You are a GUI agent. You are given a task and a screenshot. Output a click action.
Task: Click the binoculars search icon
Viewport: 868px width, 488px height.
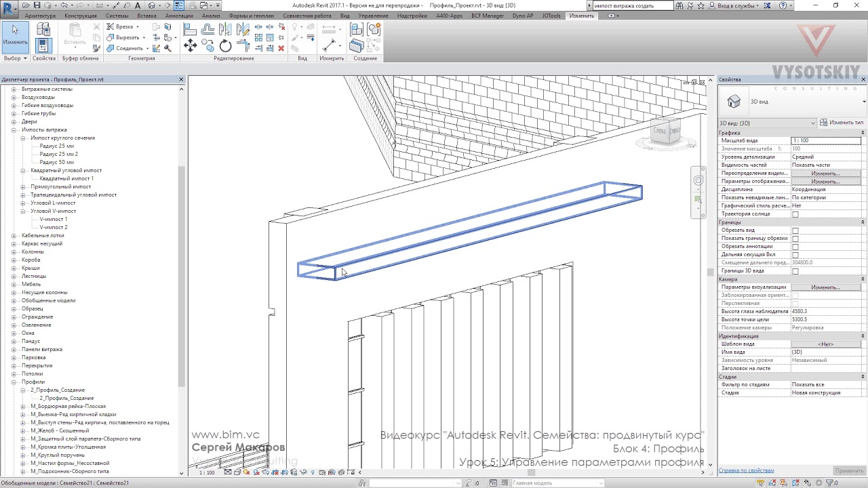point(680,5)
